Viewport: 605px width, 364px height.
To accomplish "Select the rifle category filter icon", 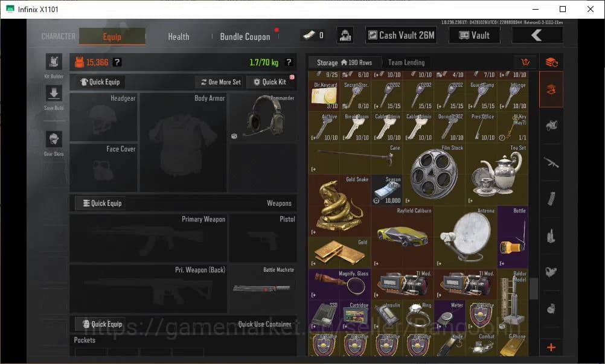I will pyautogui.click(x=551, y=162).
